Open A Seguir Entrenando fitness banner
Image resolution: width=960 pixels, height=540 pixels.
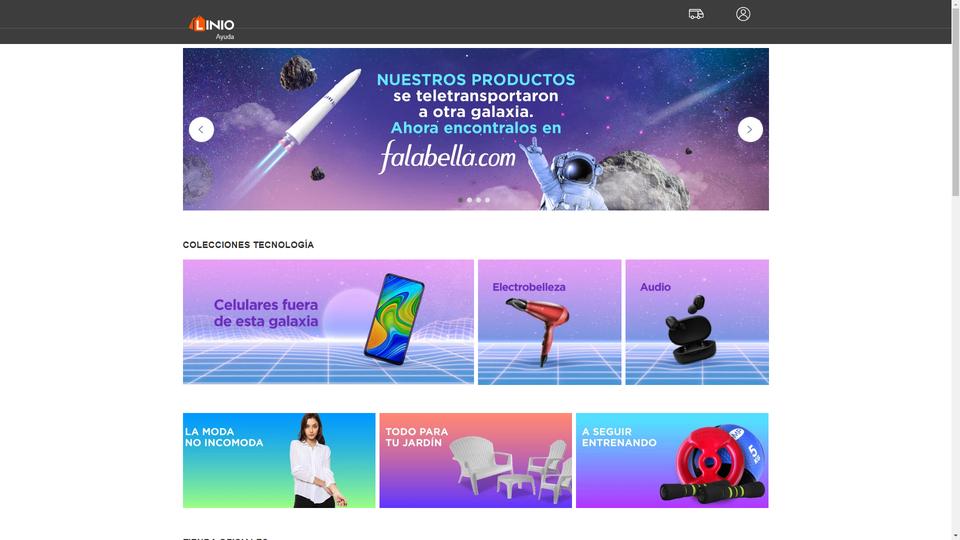pyautogui.click(x=672, y=460)
